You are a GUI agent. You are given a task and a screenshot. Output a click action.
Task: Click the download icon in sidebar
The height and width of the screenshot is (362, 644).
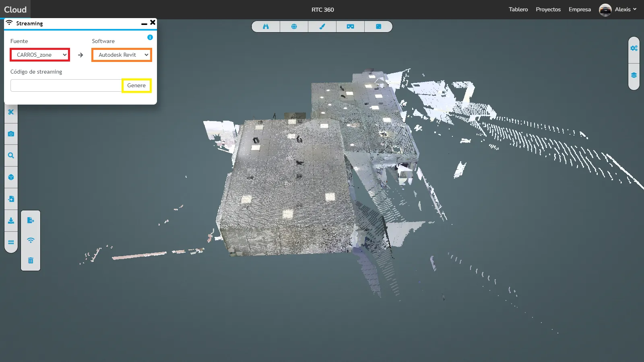point(11,221)
